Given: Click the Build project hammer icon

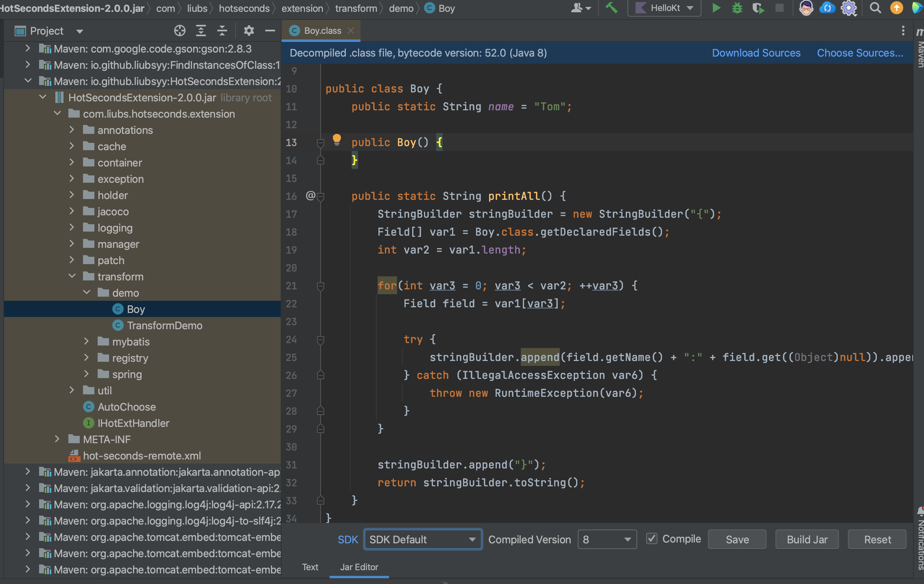Looking at the screenshot, I should tap(612, 8).
